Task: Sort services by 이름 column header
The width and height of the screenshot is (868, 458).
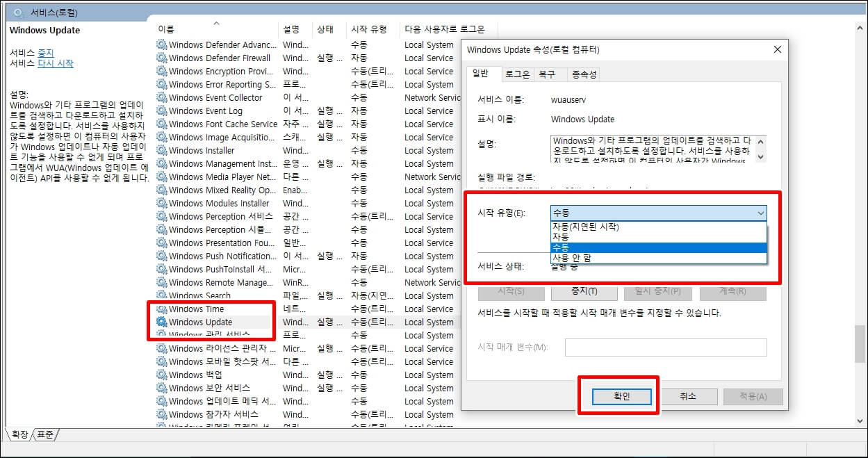Action: [x=215, y=29]
